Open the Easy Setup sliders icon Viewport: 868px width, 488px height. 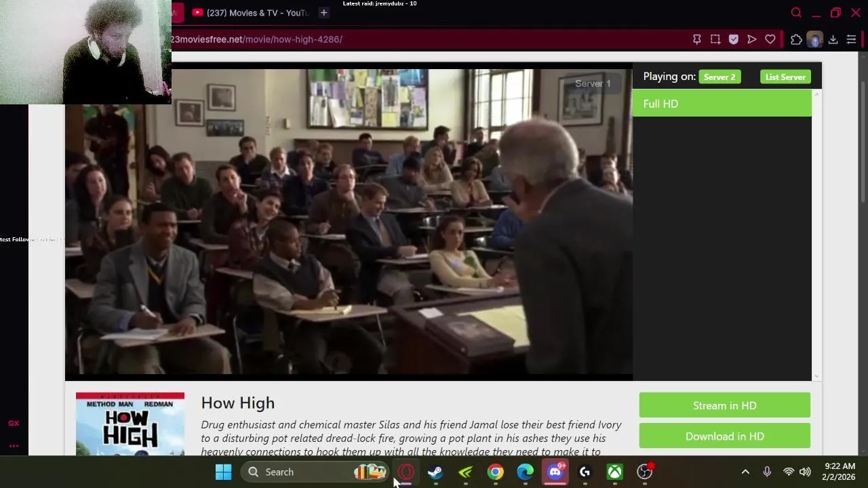pos(851,39)
